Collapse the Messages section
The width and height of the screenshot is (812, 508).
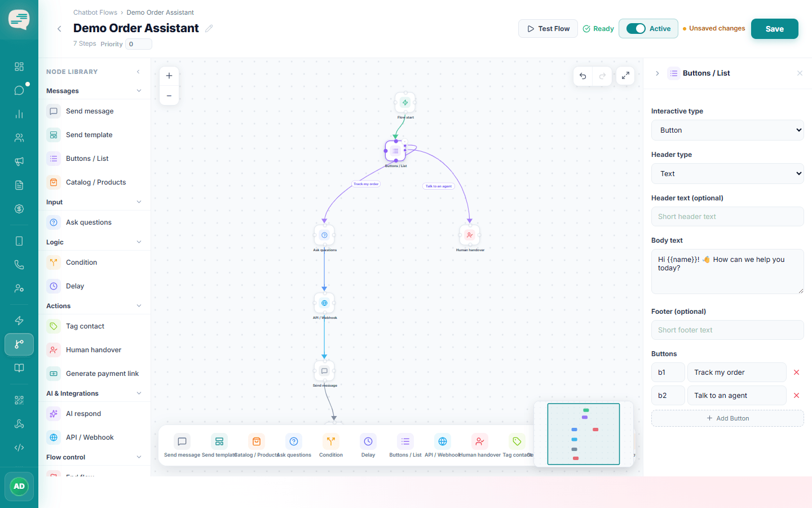[139, 91]
